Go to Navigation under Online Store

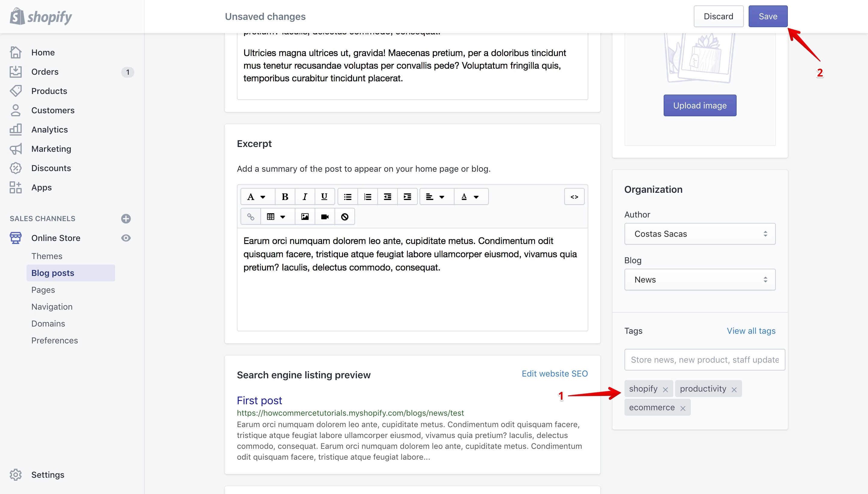52,307
